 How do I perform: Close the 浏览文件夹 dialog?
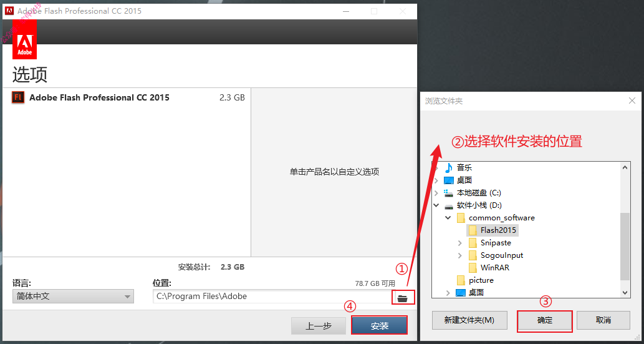pos(633,101)
